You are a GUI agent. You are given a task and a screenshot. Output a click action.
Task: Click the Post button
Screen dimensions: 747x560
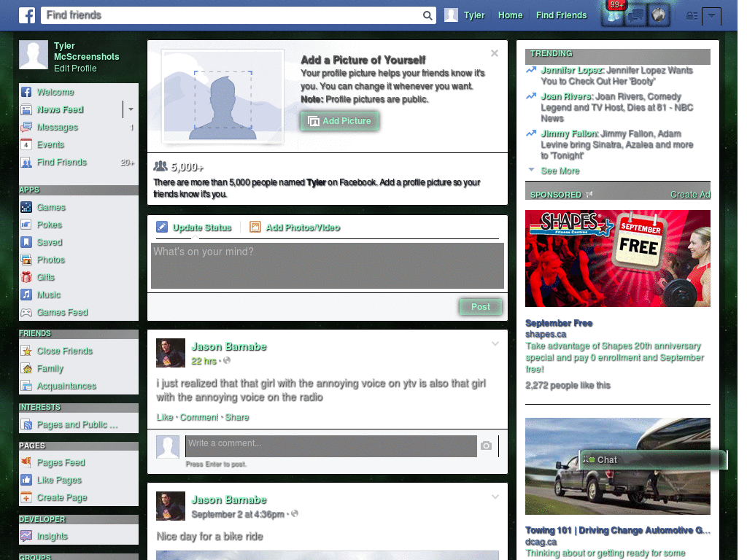tap(481, 307)
